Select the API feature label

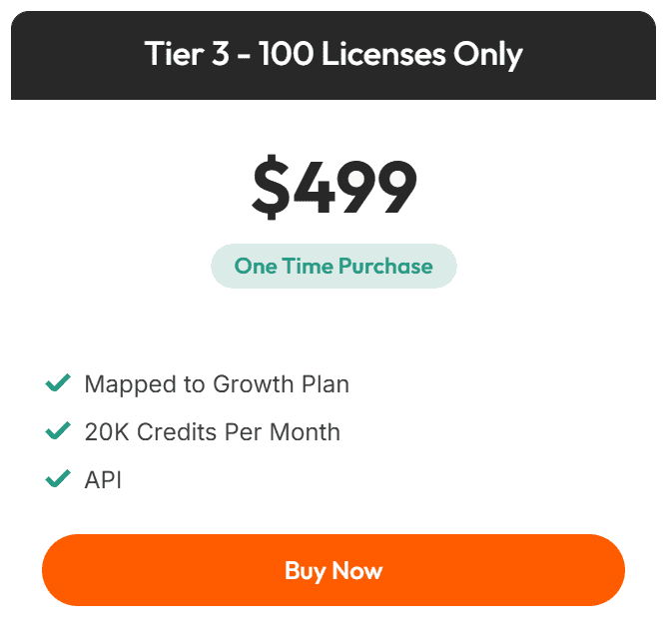coord(103,480)
